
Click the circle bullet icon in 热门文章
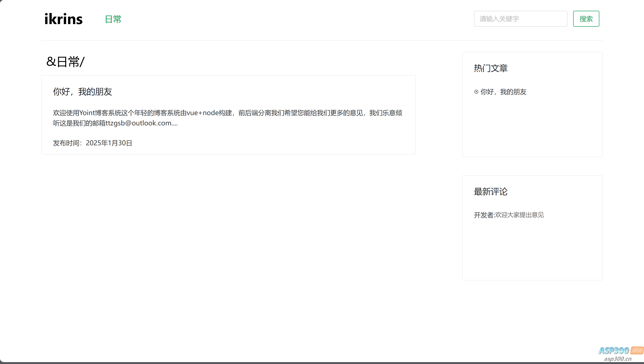(x=476, y=92)
